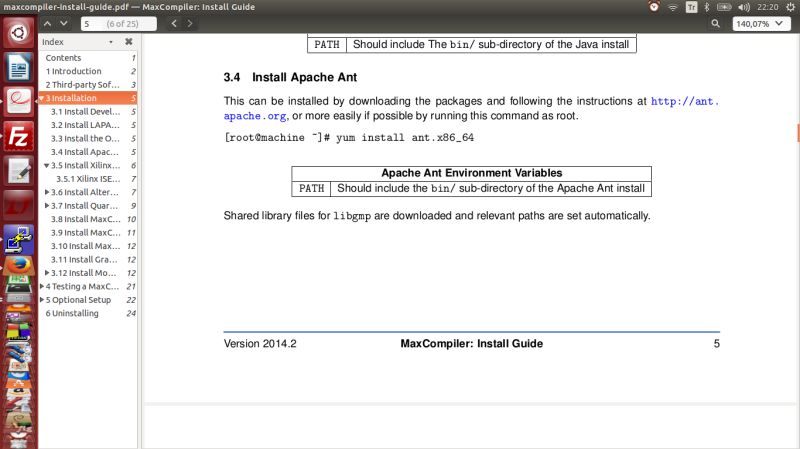Collapse the 3.5 Install Xilinx node
Screen dimensions: 800x449
point(46,166)
